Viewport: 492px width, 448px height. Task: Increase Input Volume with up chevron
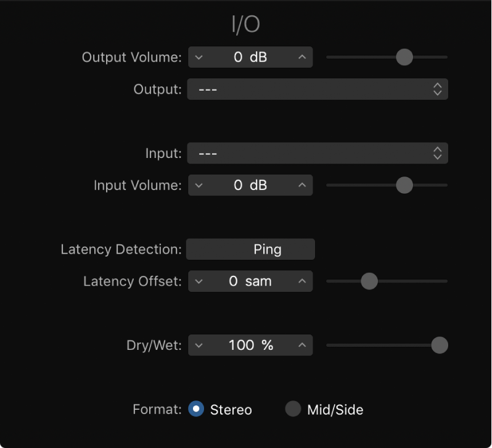point(301,185)
